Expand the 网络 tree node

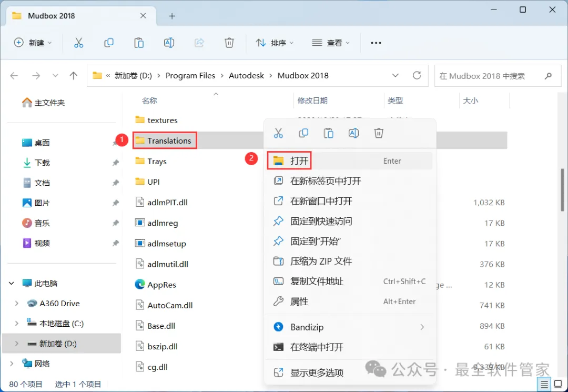tap(12, 364)
